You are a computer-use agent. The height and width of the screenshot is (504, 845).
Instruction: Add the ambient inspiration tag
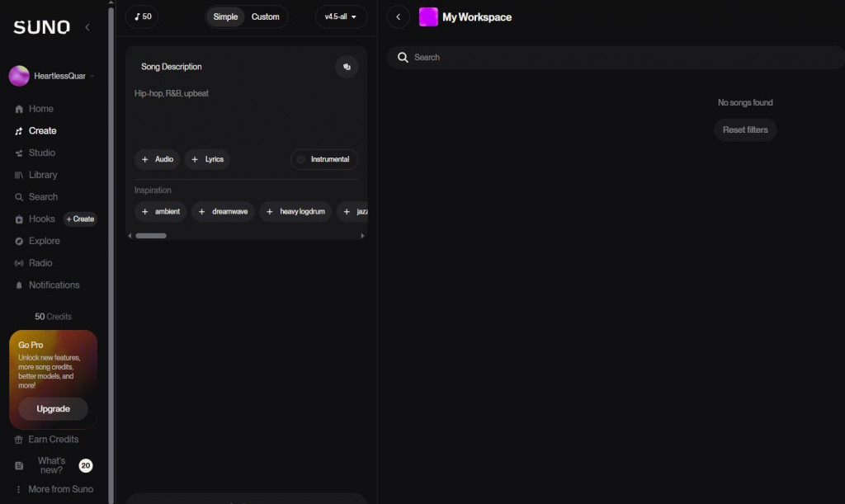[161, 212]
